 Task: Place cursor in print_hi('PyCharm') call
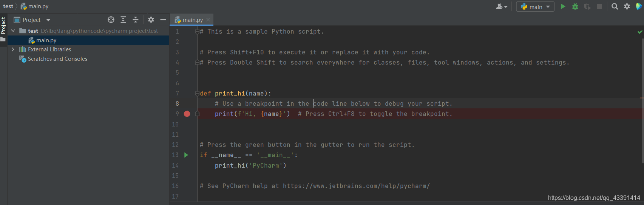[250, 165]
